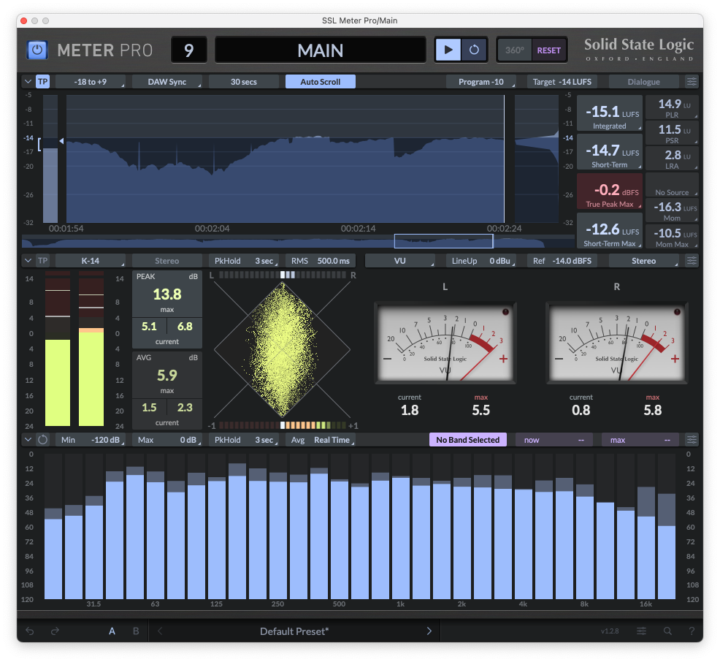This screenshot has width=720, height=662.
Task: Open the Default Preset* name menu
Action: (x=294, y=631)
